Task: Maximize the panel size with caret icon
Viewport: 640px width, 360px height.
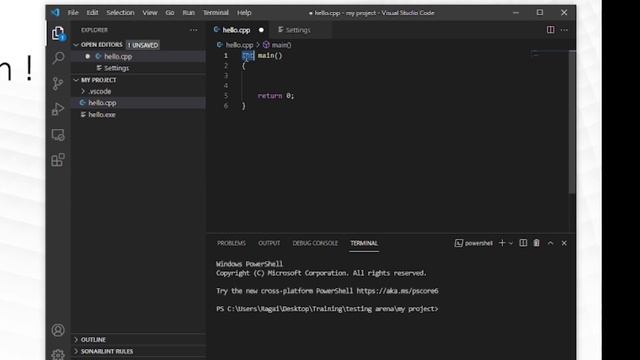Action: pyautogui.click(x=550, y=243)
